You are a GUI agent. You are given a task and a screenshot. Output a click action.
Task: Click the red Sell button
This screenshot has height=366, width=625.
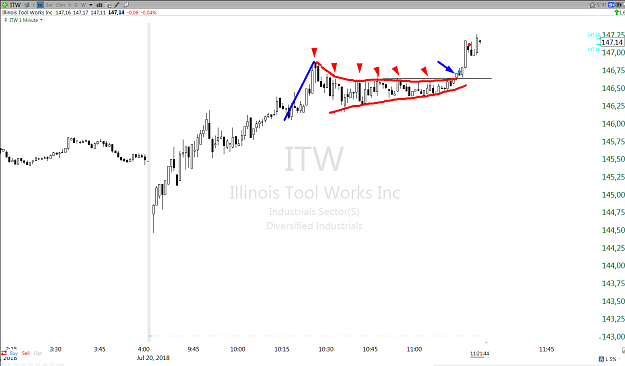pos(26,353)
